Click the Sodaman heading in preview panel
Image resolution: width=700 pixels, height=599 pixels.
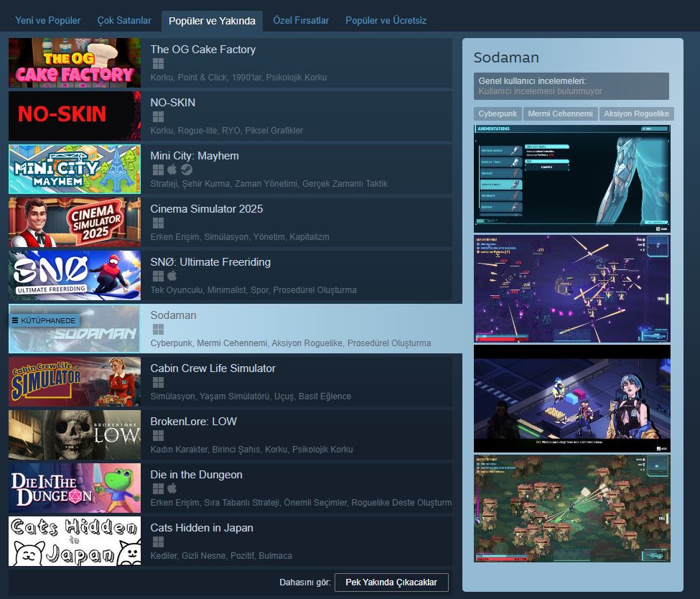coord(506,57)
